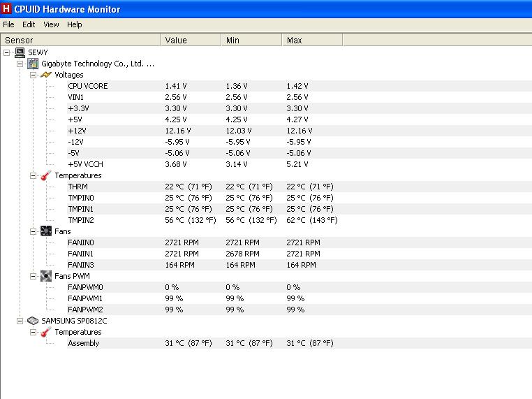Viewport: 532px width, 399px height.
Task: Click the SEWY computer icon
Action: coord(20,52)
